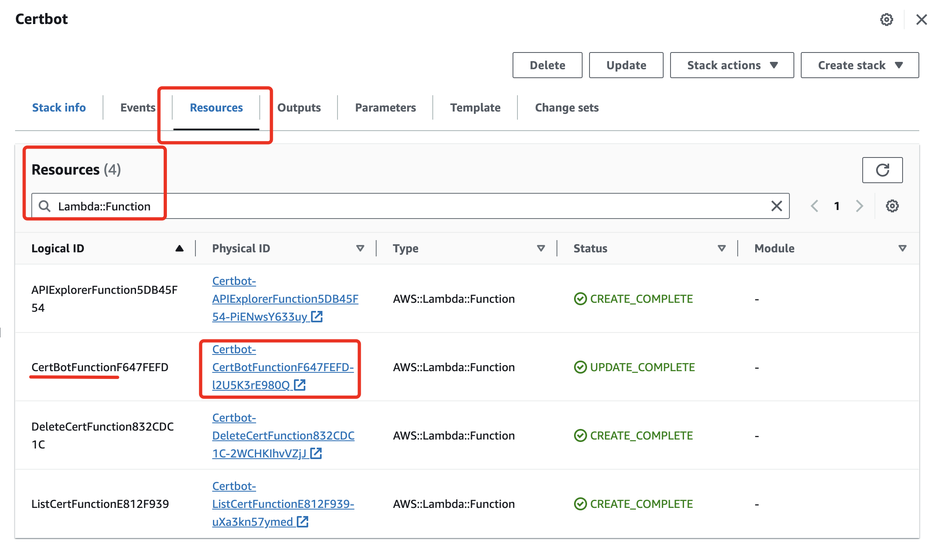Open Certbot-DeleteCertFunction832CDC1C physical ID link
The image size is (938, 560).
point(283,435)
